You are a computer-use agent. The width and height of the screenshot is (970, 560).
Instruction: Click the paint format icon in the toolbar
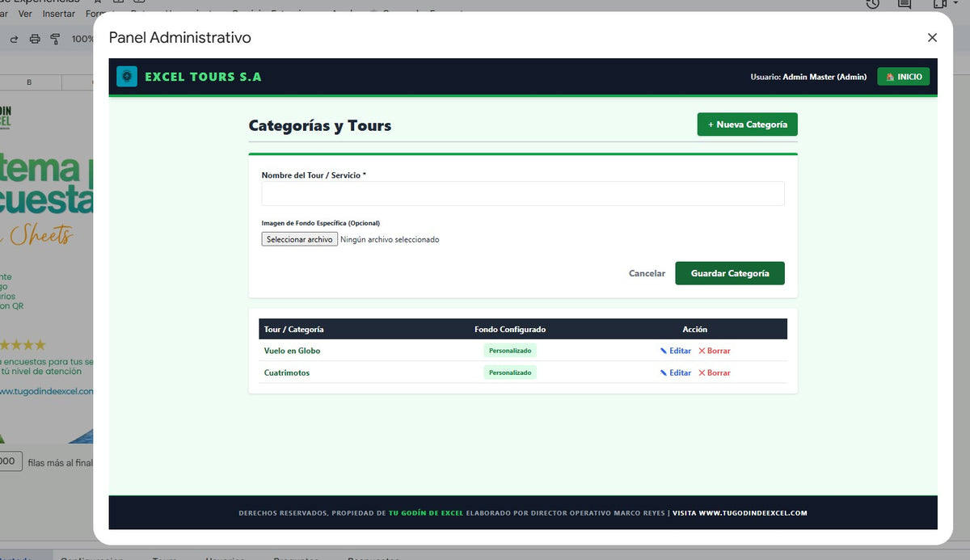coord(56,39)
